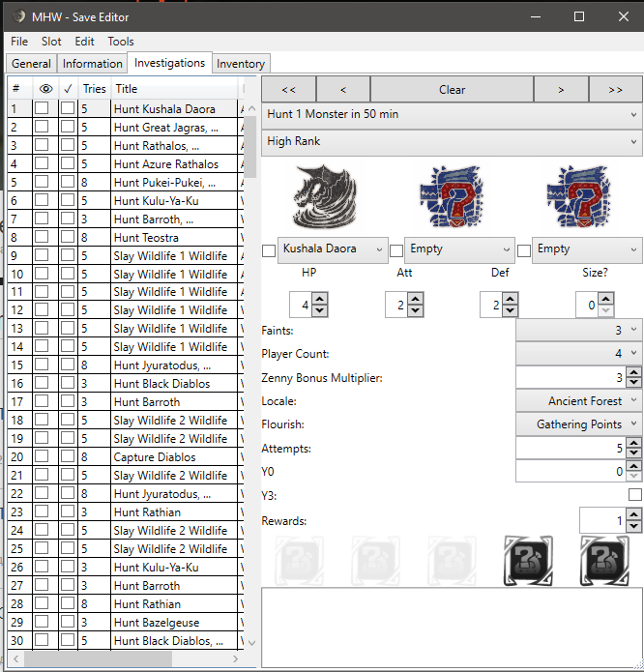Toggle checkmark checkbox for Capture Diablos row
This screenshot has width=644, height=672.
tap(68, 456)
